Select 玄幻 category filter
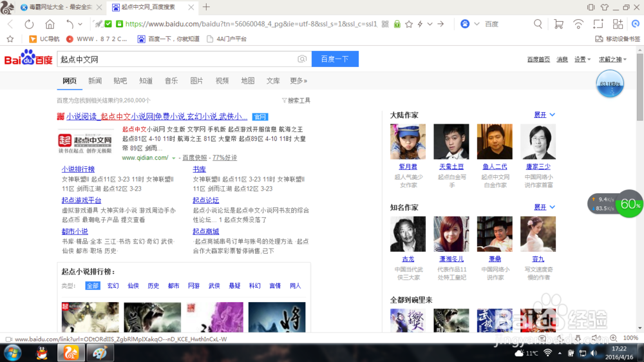 tap(113, 285)
